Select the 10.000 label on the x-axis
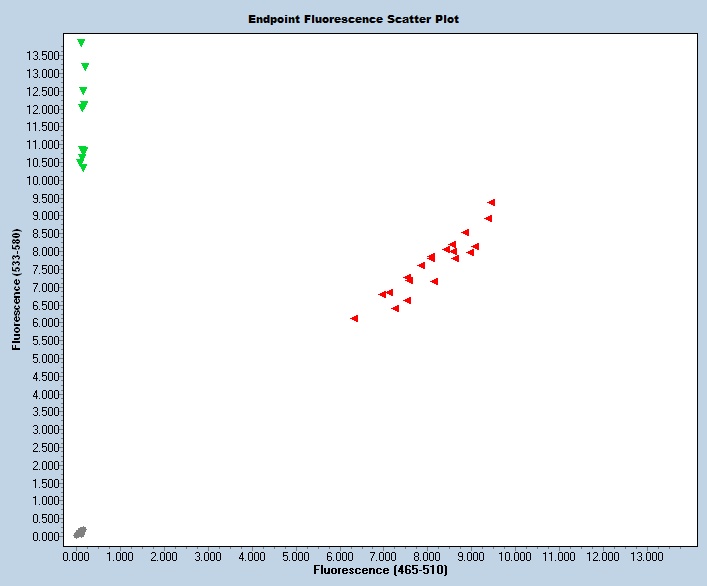Screen dimensions: 707x586 point(514,555)
